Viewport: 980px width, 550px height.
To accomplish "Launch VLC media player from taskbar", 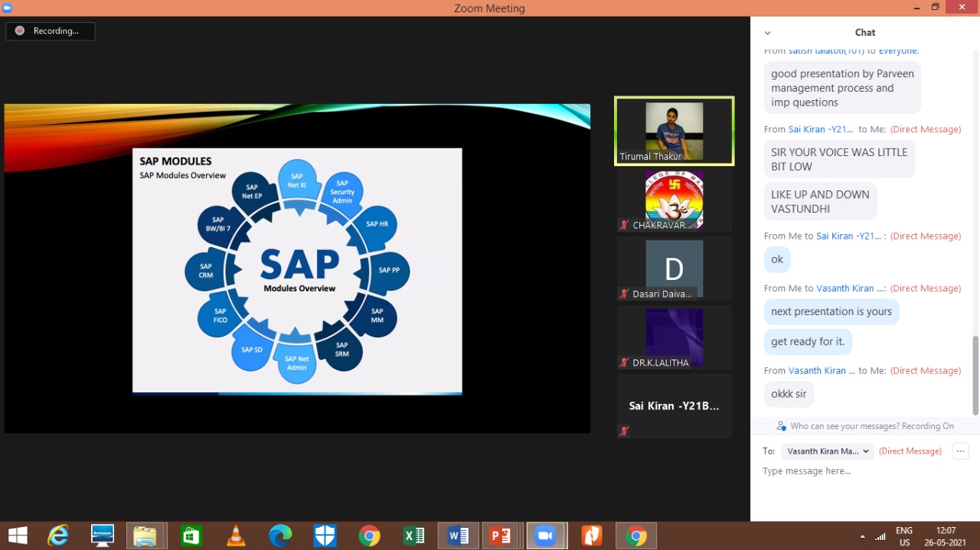I will (x=236, y=535).
